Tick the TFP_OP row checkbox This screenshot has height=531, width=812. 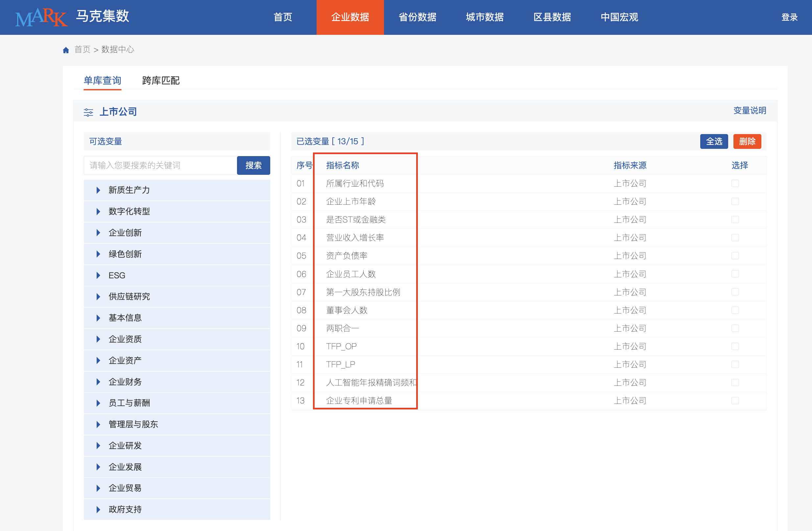click(735, 346)
